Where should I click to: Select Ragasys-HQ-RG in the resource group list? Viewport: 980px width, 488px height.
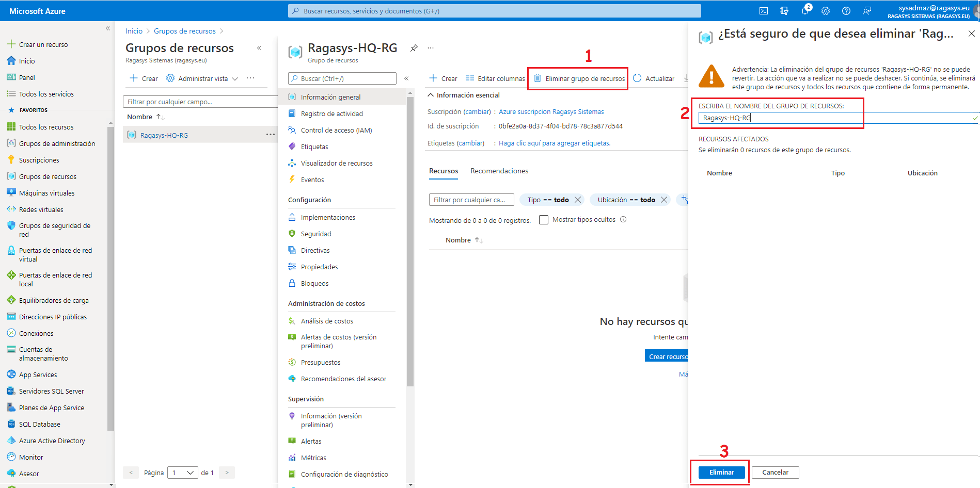click(x=164, y=135)
